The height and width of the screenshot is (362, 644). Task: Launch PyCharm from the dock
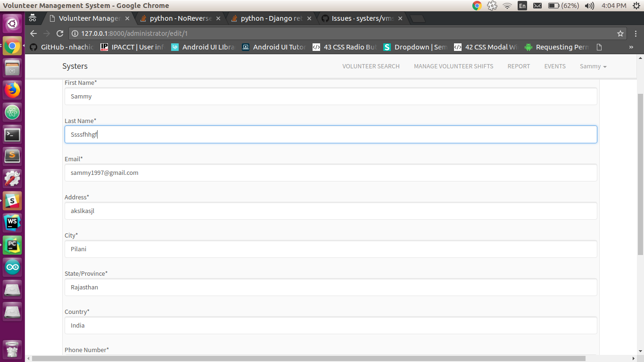pos(12,245)
